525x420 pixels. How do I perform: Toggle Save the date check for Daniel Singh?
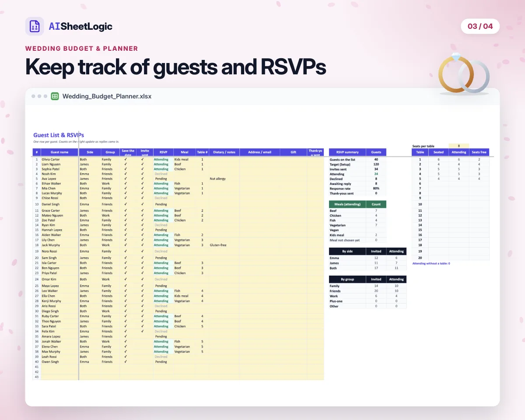(125, 204)
